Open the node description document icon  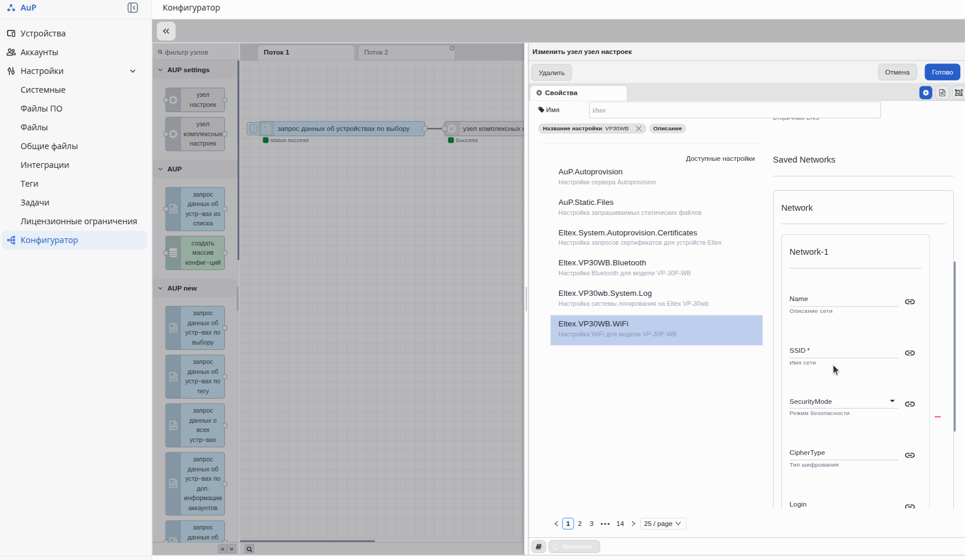942,93
